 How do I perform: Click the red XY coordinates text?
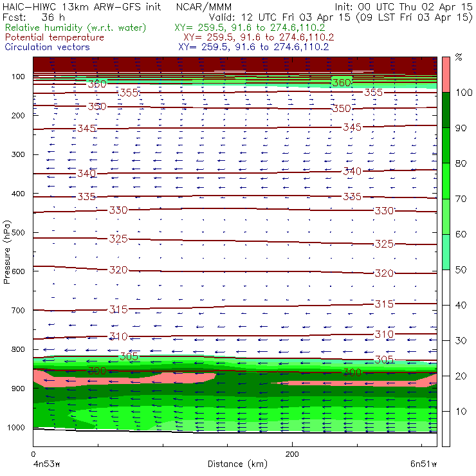click(259, 37)
